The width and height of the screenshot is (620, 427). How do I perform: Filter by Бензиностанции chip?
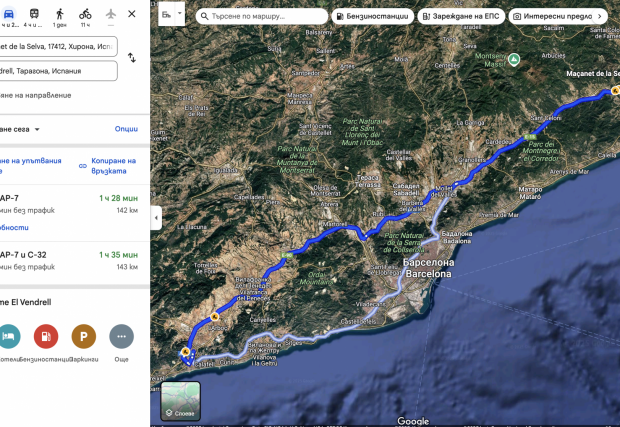[x=372, y=16]
